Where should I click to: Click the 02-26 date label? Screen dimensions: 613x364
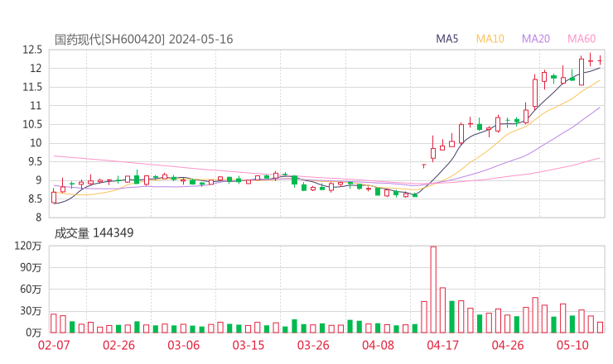pos(118,345)
